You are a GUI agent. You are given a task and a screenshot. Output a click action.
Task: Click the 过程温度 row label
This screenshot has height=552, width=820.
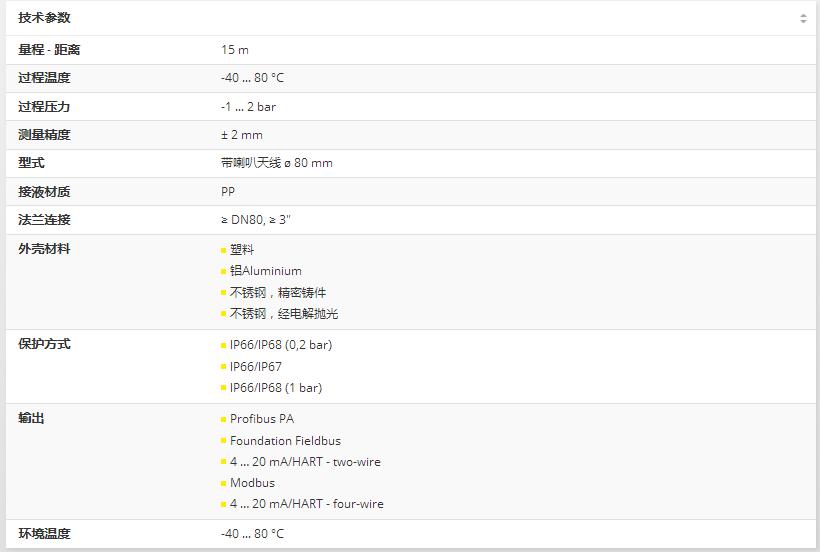44,78
